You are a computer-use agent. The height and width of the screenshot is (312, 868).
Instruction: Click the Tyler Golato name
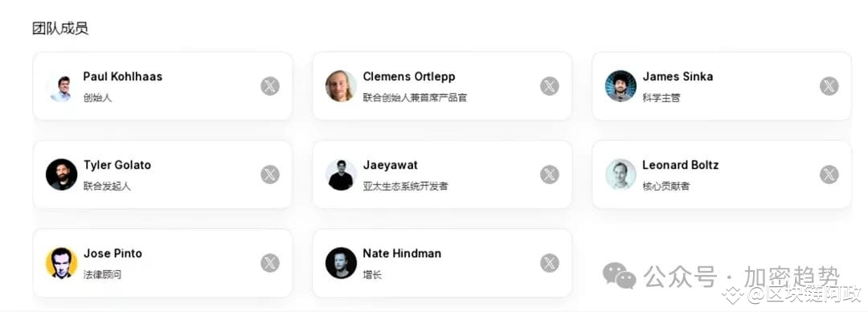click(x=117, y=165)
